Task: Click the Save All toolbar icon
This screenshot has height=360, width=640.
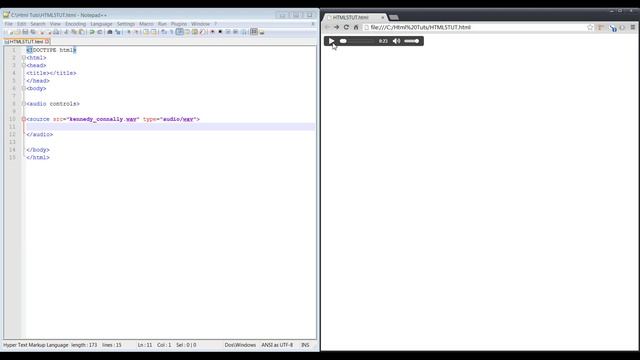Action: pos(33,32)
